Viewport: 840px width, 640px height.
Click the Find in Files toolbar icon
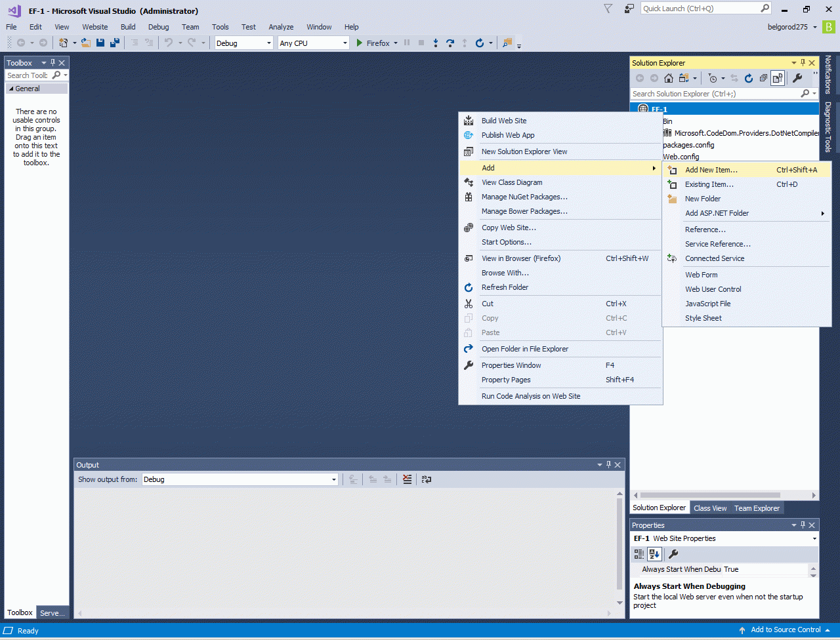tap(507, 43)
